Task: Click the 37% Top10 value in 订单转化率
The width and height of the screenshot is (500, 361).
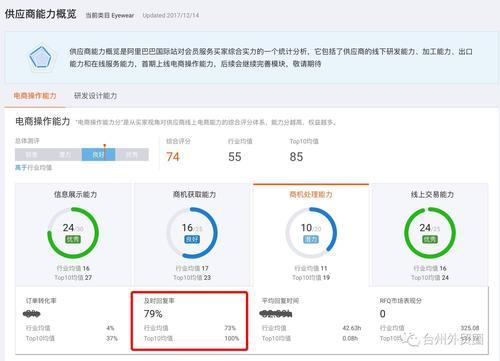Action: pyautogui.click(x=112, y=338)
